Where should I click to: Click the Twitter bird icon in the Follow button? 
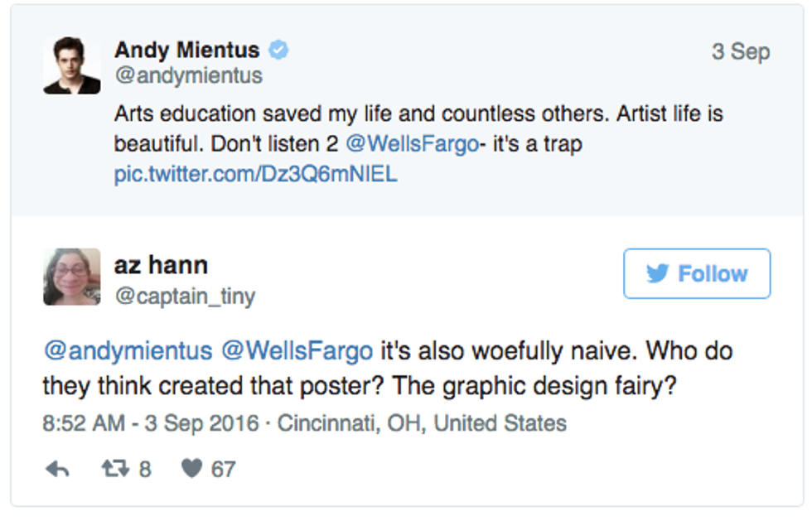point(657,273)
